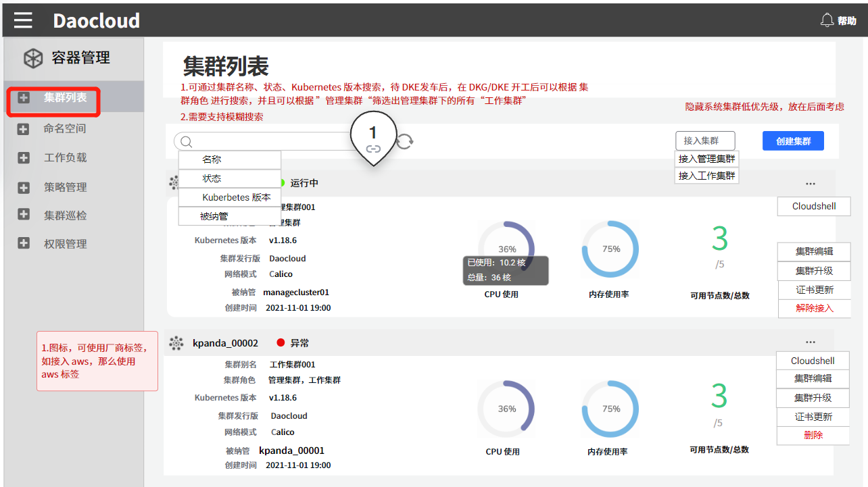
Task: Click kpanda_00002 node count 3
Action: pyautogui.click(x=719, y=396)
